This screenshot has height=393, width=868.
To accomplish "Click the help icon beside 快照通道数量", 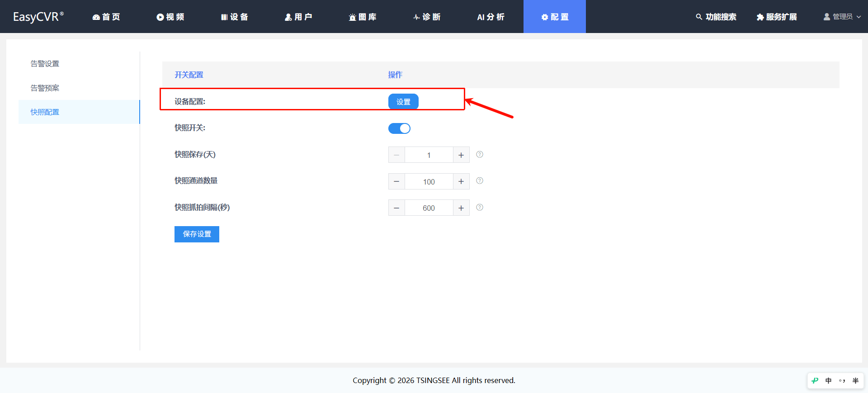I will coord(480,181).
